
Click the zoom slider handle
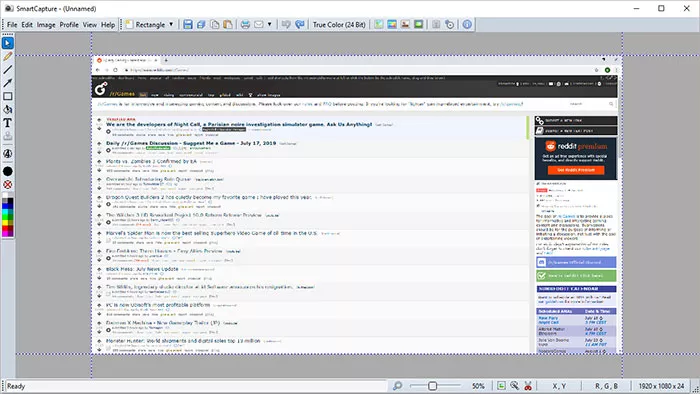click(432, 386)
